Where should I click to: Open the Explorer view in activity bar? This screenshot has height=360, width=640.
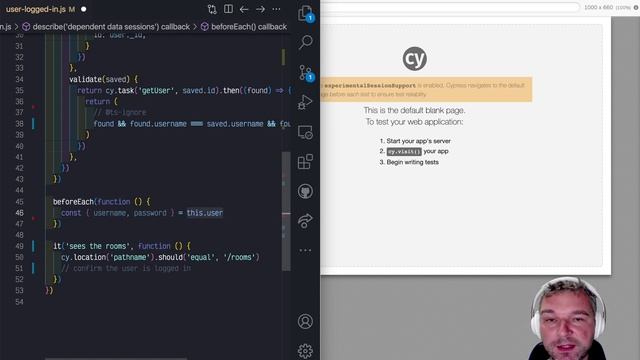click(x=305, y=13)
